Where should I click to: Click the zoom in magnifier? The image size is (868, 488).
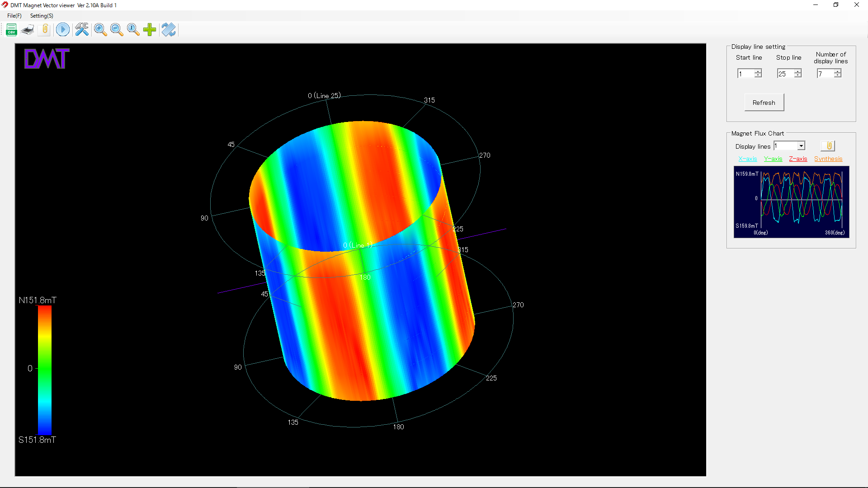[100, 30]
